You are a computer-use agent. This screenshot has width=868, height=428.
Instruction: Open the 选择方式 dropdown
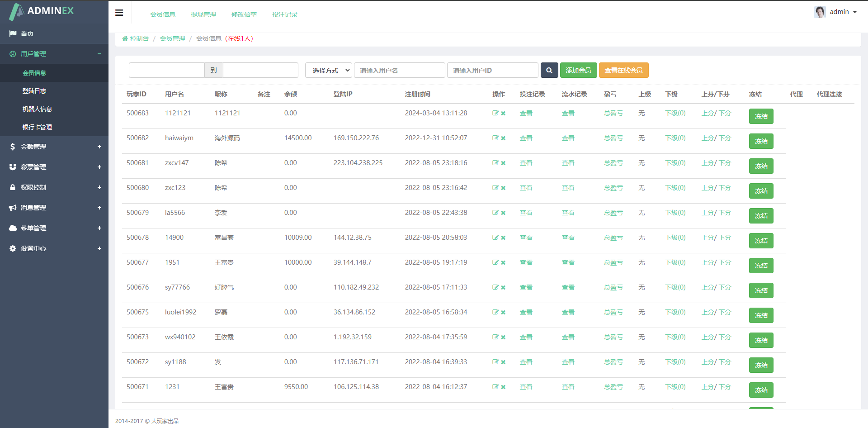pyautogui.click(x=329, y=70)
